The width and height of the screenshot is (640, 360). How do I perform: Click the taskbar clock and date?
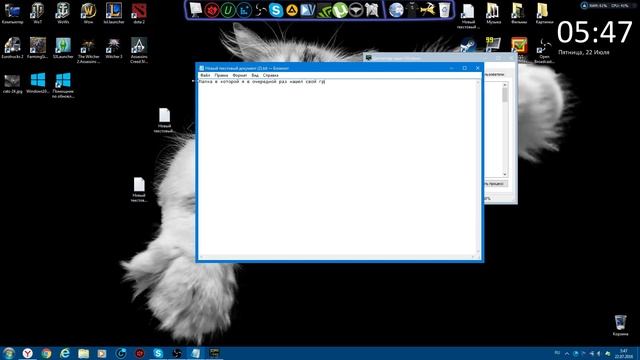(x=624, y=353)
